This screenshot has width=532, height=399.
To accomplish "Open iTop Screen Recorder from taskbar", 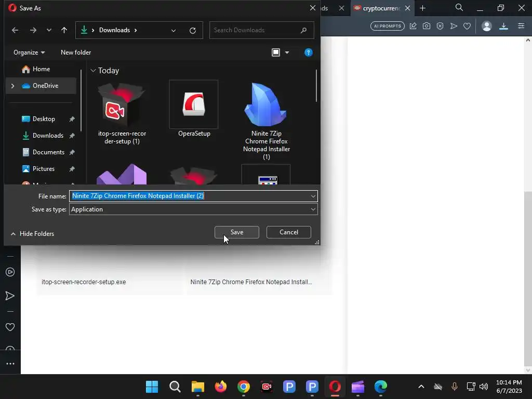I will click(267, 387).
